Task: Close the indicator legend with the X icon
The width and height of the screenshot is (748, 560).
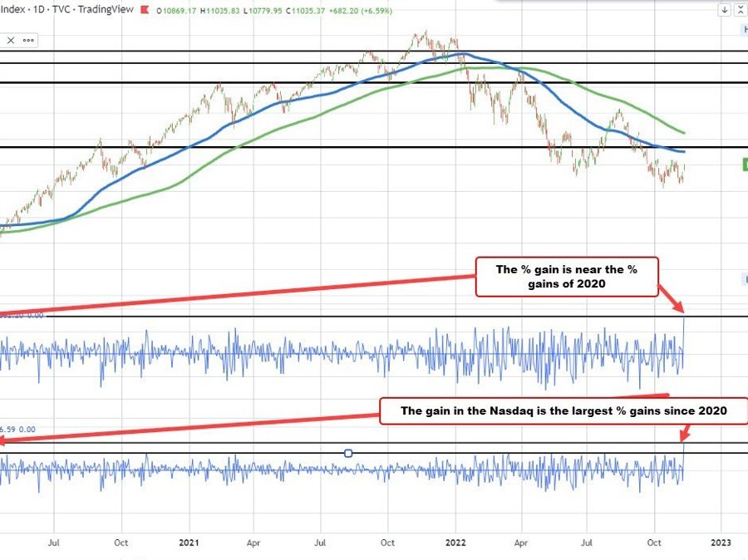Action: (12, 40)
